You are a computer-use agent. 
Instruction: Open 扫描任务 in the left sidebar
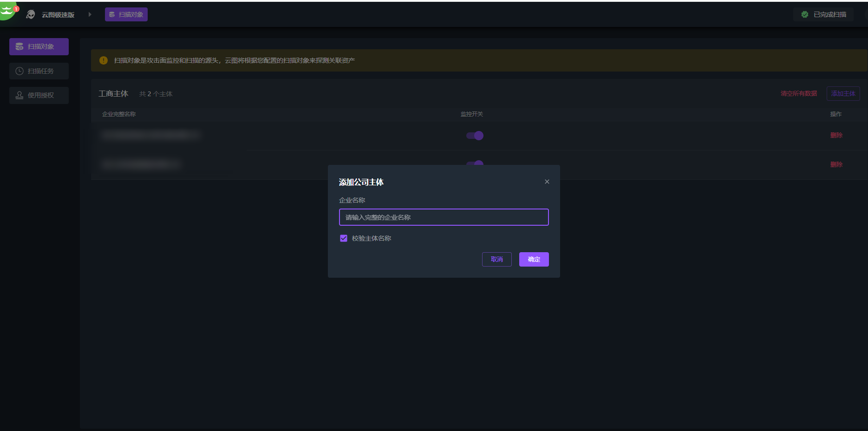click(39, 71)
